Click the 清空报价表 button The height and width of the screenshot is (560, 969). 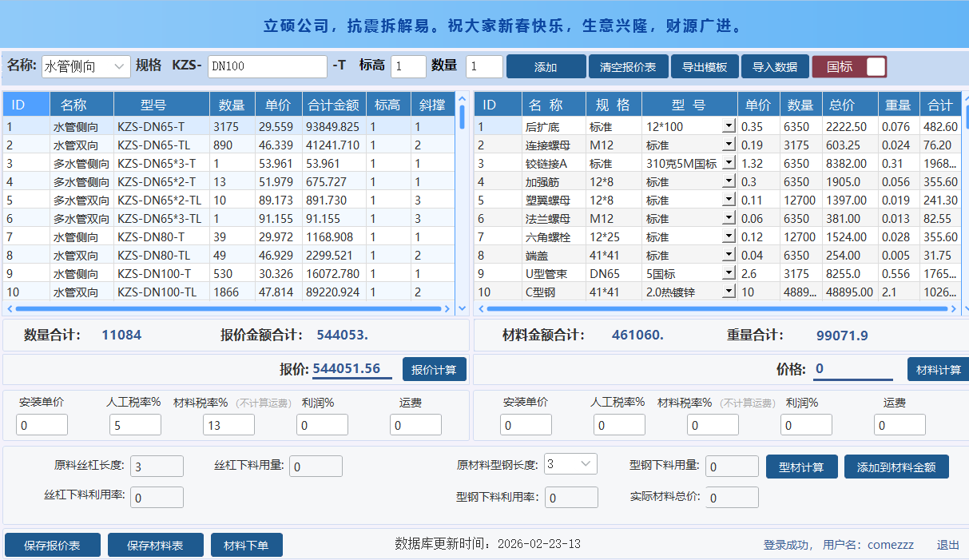pyautogui.click(x=628, y=67)
